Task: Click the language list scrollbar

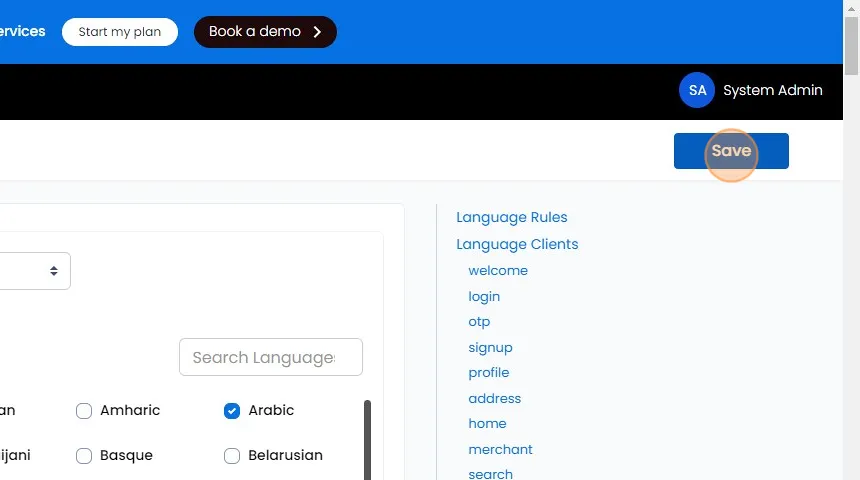Action: pyautogui.click(x=367, y=440)
